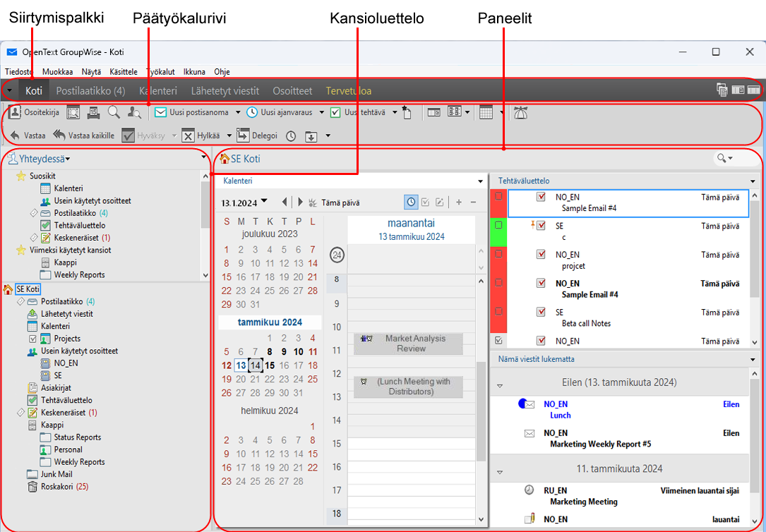Toggle appointments clock view in calendar panel

[411, 202]
